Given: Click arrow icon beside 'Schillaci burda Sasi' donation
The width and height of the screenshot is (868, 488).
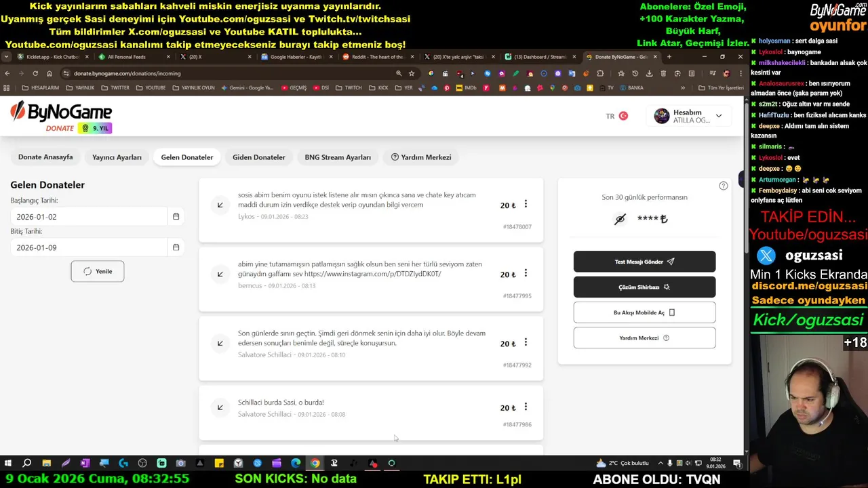Looking at the screenshot, I should click(x=220, y=407).
